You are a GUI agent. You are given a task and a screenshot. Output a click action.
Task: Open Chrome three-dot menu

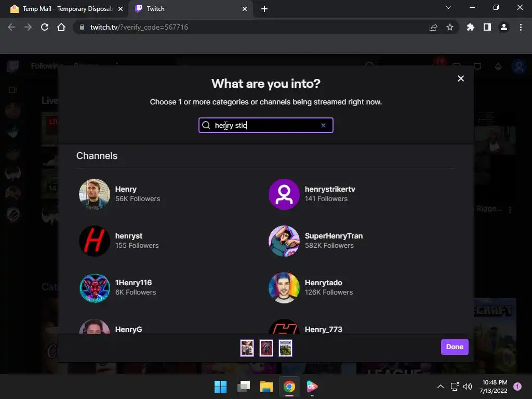tap(521, 27)
